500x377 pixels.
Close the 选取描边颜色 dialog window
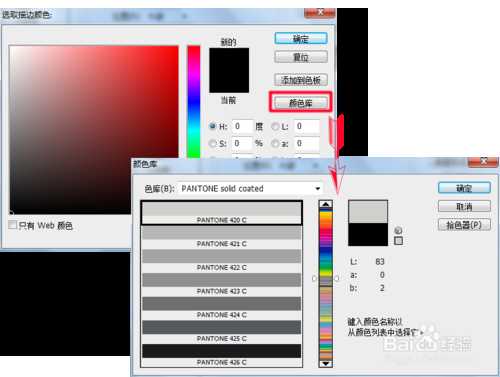[320, 13]
